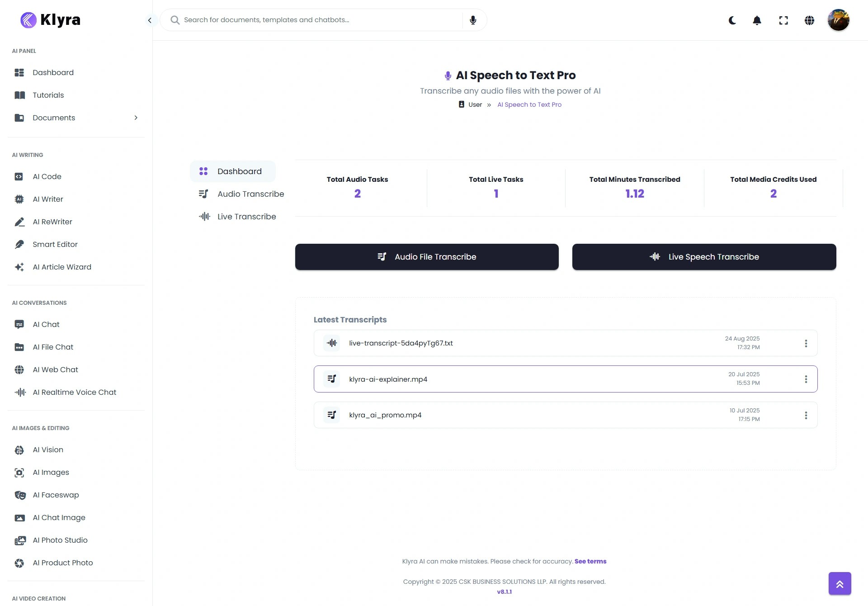Open the Live Transcribe tab

coord(246,216)
